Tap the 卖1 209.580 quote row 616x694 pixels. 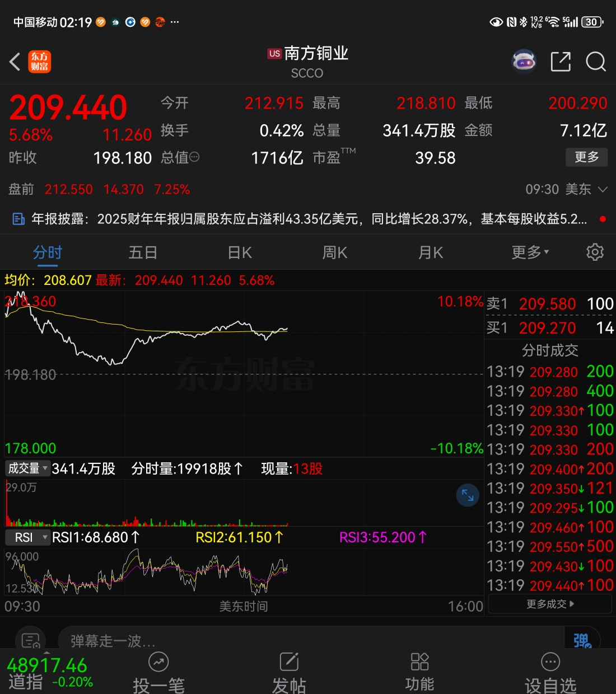tap(550, 304)
